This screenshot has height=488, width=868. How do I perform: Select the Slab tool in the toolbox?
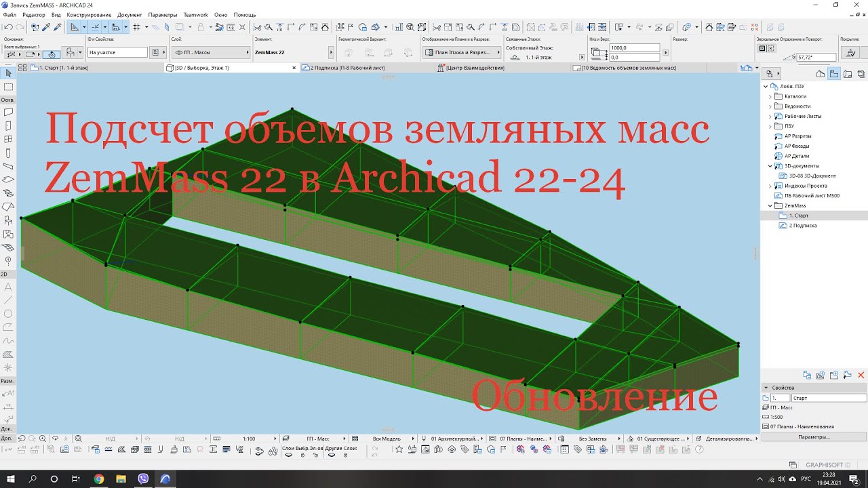coord(8,180)
